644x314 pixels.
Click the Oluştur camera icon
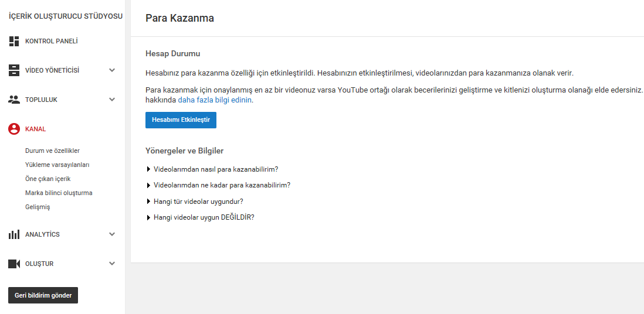pos(14,264)
